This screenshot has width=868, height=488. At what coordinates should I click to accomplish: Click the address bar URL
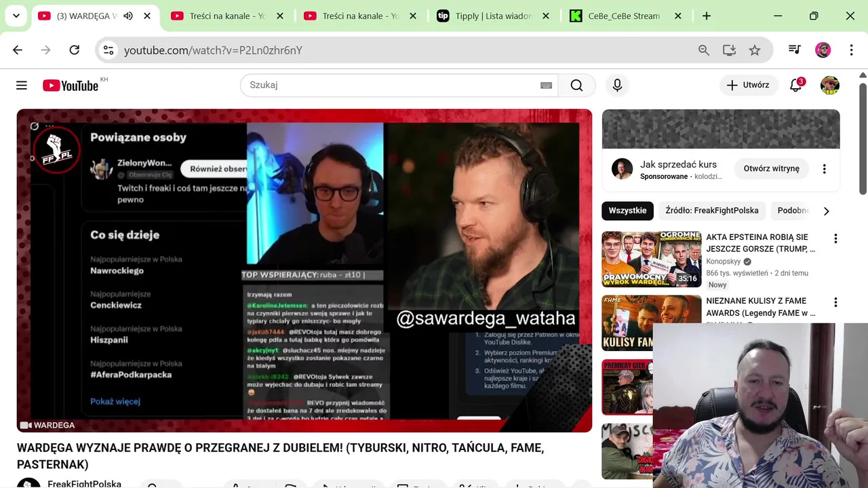[213, 50]
